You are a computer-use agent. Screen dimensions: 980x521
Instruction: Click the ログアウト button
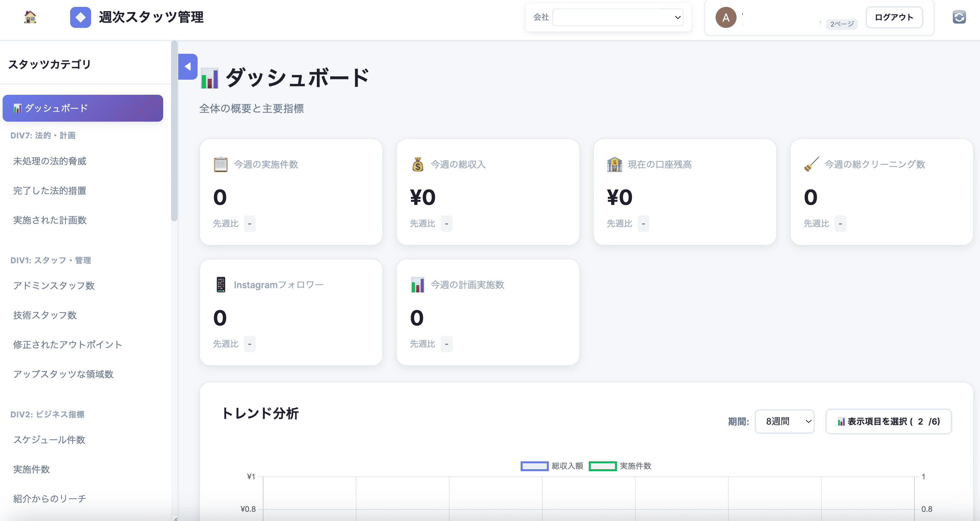[894, 17]
